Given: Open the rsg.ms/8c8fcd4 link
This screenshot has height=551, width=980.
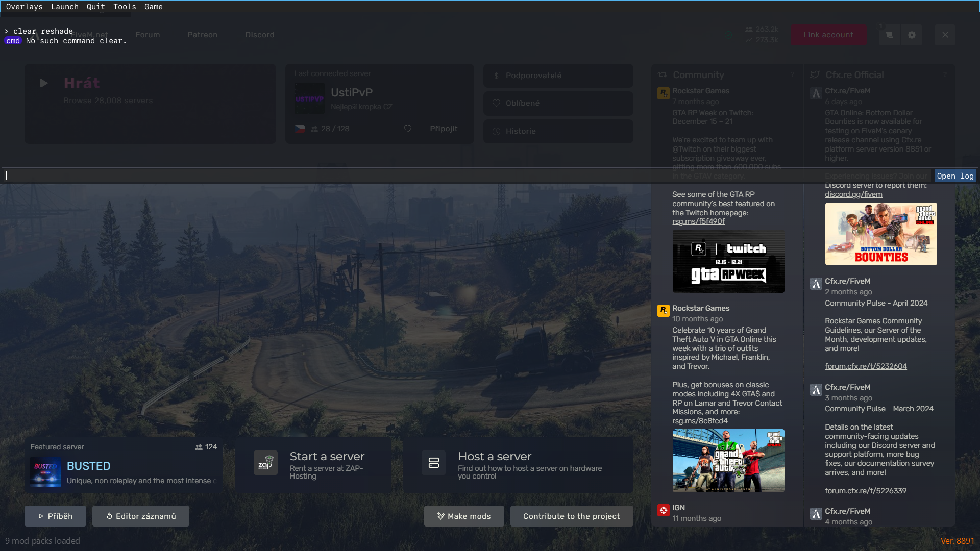Looking at the screenshot, I should [700, 421].
